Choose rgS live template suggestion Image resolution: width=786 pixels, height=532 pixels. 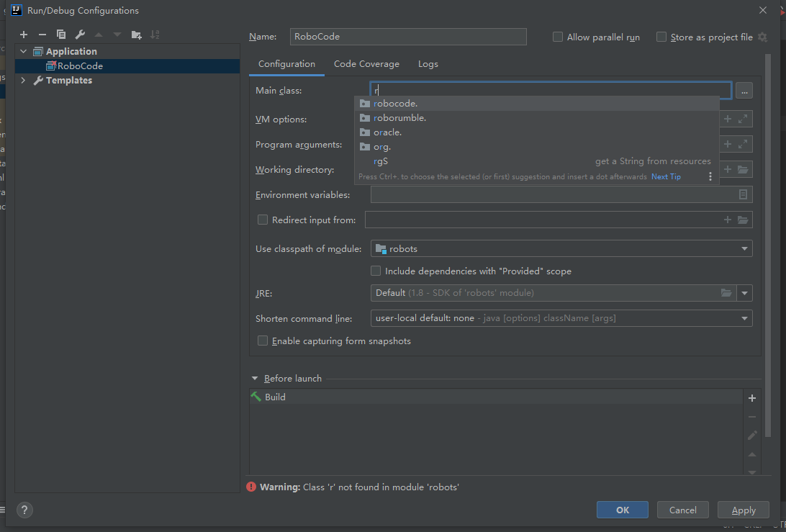pos(536,161)
